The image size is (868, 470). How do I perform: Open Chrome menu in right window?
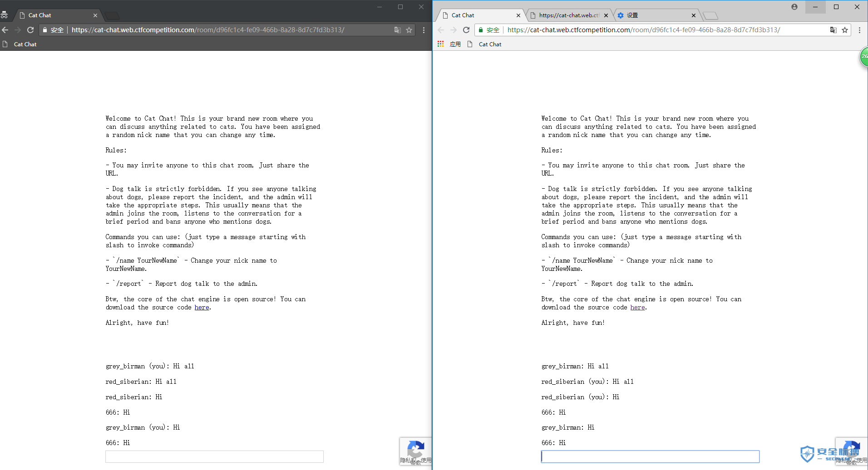coord(859,30)
